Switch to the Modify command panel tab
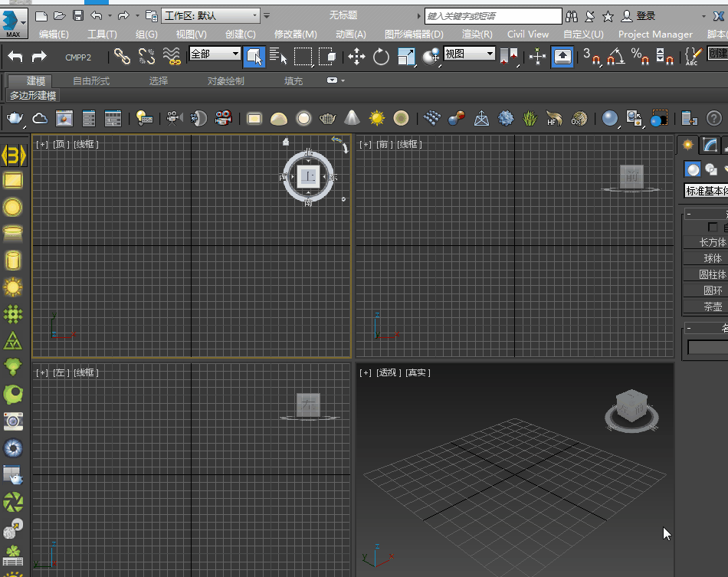The height and width of the screenshot is (577, 728). [710, 144]
